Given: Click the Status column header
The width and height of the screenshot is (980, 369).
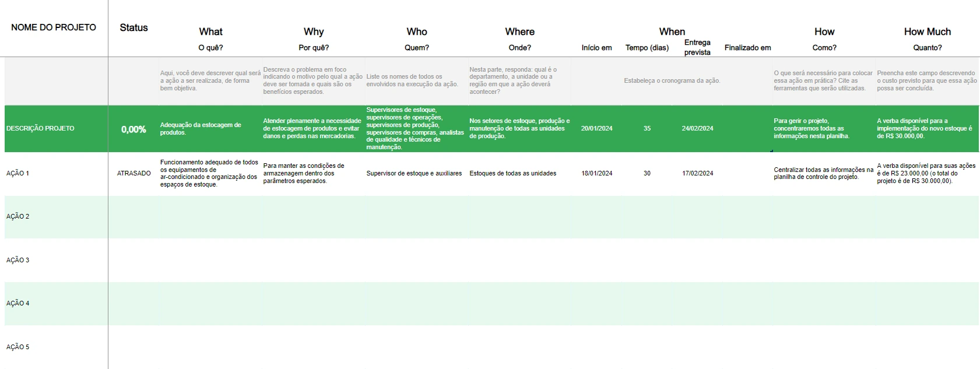Looking at the screenshot, I should (134, 27).
